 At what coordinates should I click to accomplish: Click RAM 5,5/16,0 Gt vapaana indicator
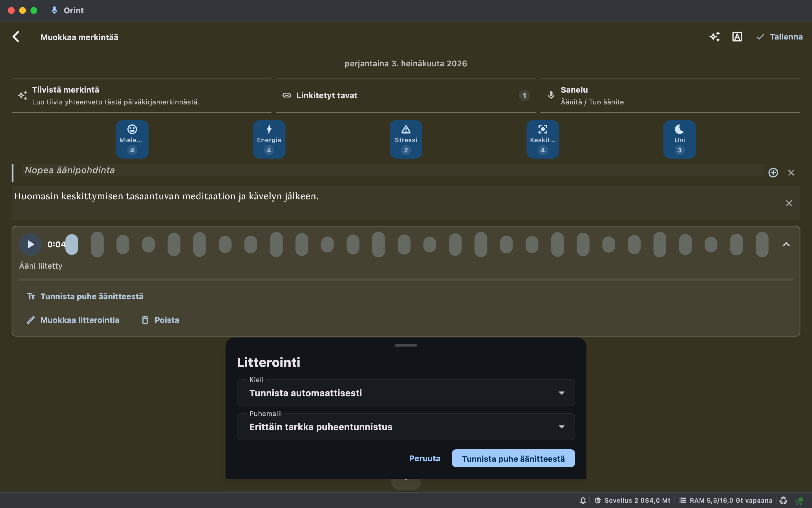click(726, 501)
